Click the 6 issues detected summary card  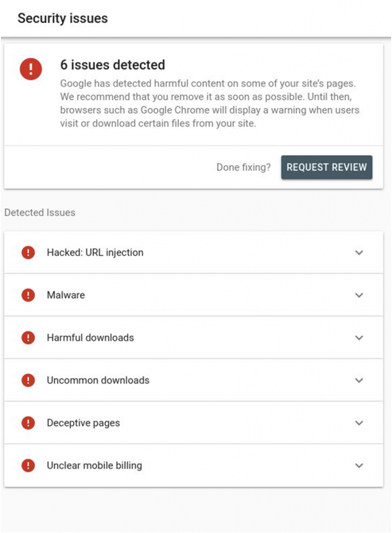coord(195,94)
